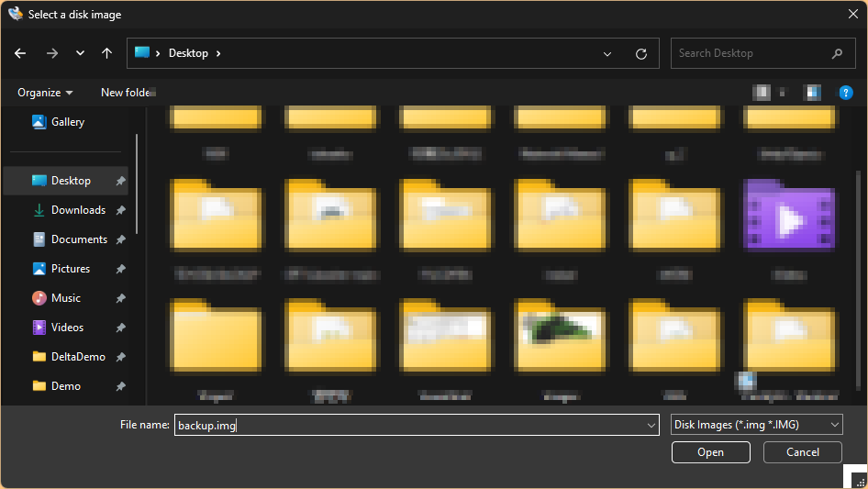Click the Cancel button
This screenshot has height=489, width=868.
pos(803,452)
